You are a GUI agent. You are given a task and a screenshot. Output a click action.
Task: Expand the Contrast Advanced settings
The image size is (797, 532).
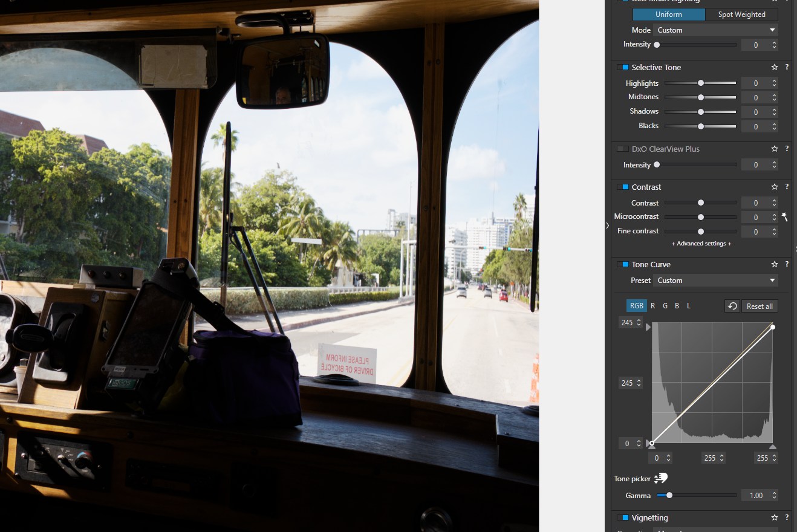pyautogui.click(x=701, y=244)
